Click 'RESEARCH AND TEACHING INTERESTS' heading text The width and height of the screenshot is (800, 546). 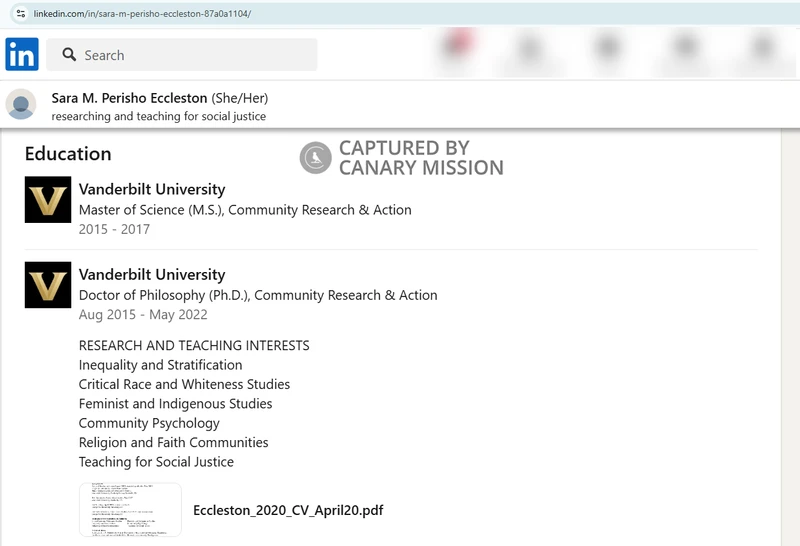pos(194,345)
